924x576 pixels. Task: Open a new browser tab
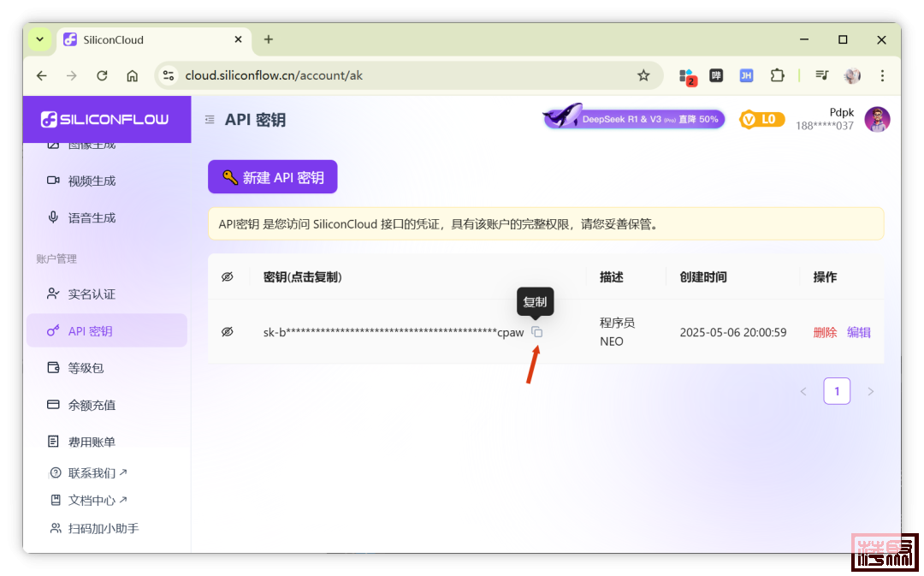click(269, 39)
